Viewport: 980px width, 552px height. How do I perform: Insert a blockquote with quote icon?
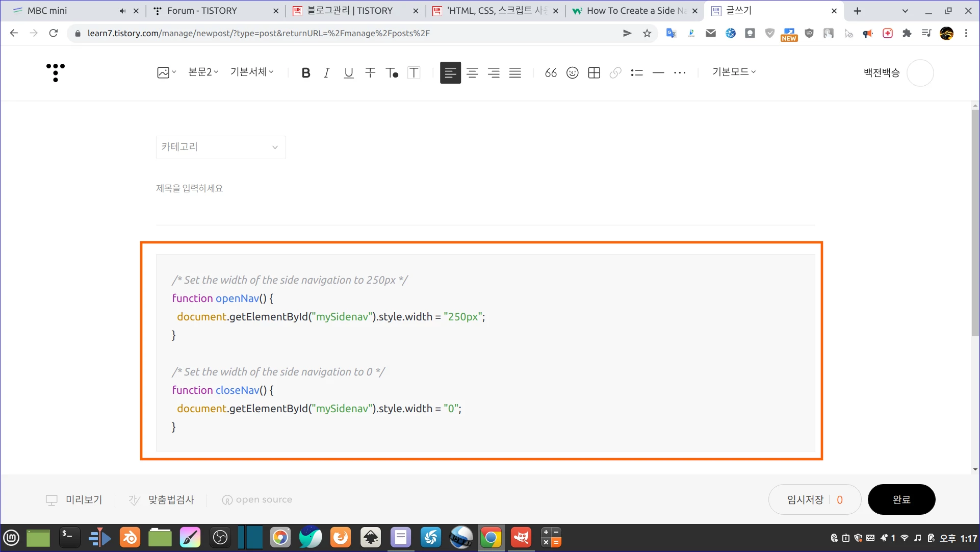[x=551, y=73]
